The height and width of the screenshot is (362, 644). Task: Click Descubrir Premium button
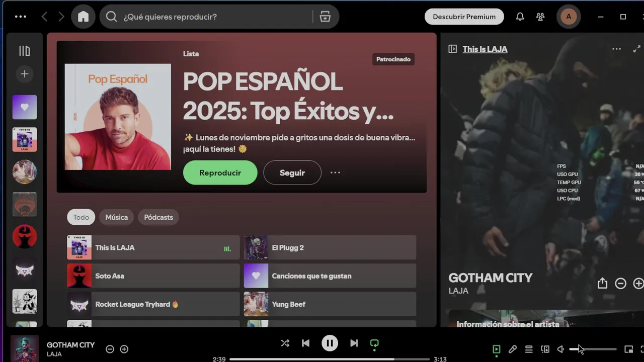tap(464, 17)
